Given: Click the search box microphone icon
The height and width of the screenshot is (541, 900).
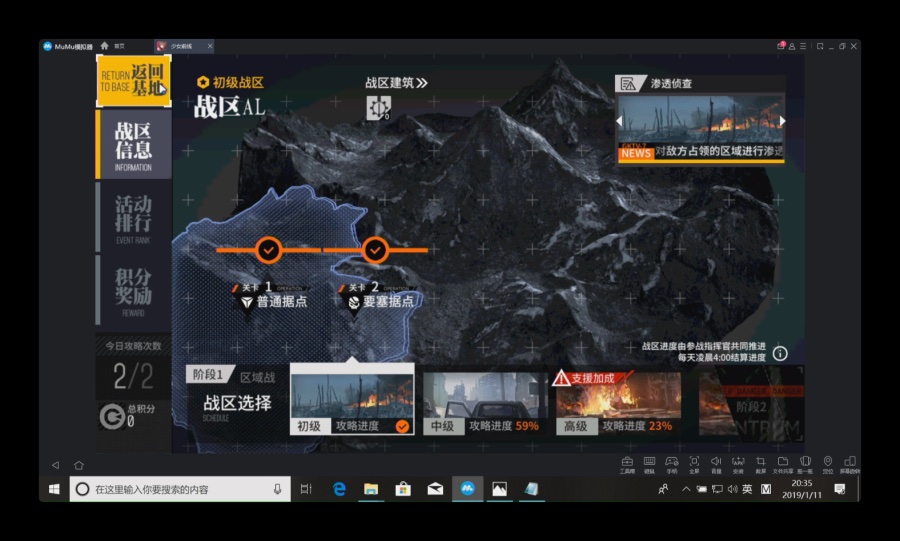Looking at the screenshot, I should [x=278, y=489].
